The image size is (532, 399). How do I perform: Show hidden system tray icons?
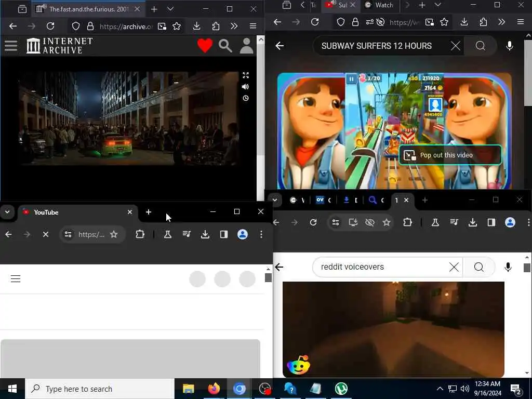point(440,389)
